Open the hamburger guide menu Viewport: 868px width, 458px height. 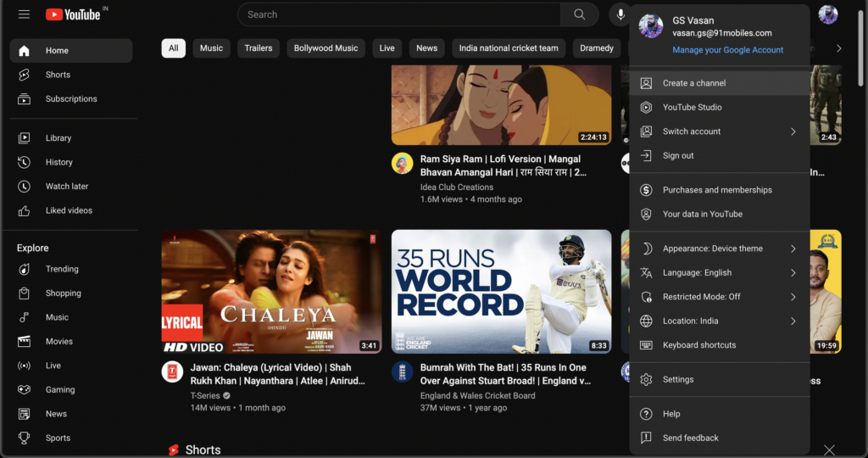pyautogui.click(x=24, y=14)
